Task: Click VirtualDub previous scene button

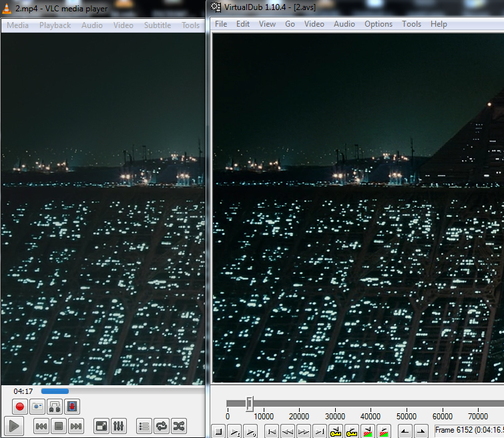Action: pos(368,431)
